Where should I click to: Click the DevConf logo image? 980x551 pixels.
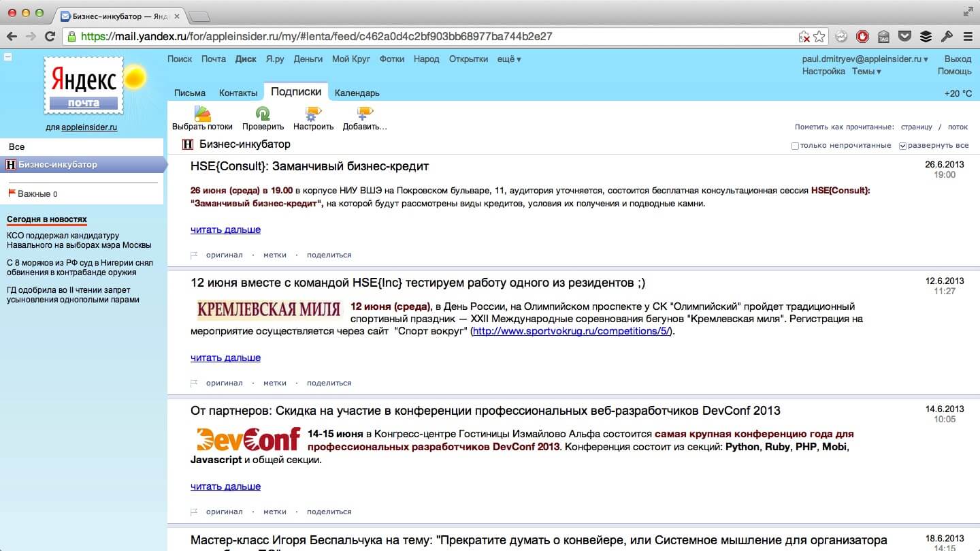pyautogui.click(x=248, y=439)
